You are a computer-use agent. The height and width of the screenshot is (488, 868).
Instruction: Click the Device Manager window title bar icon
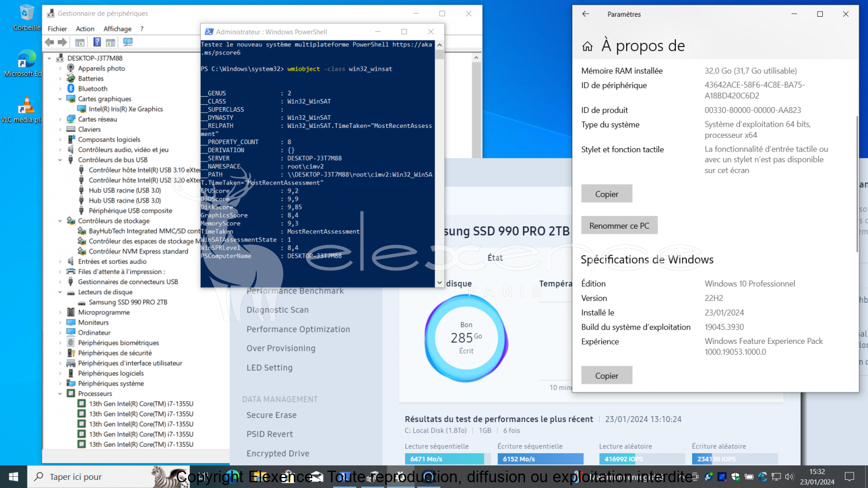point(51,13)
